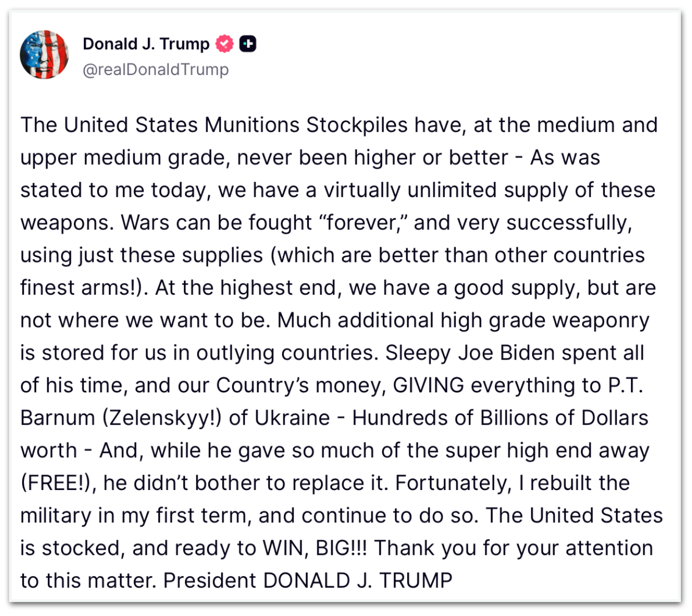Screen dimensions: 692x616
Task: Click the @realDonaldTrump handle
Action: pyautogui.click(x=156, y=69)
